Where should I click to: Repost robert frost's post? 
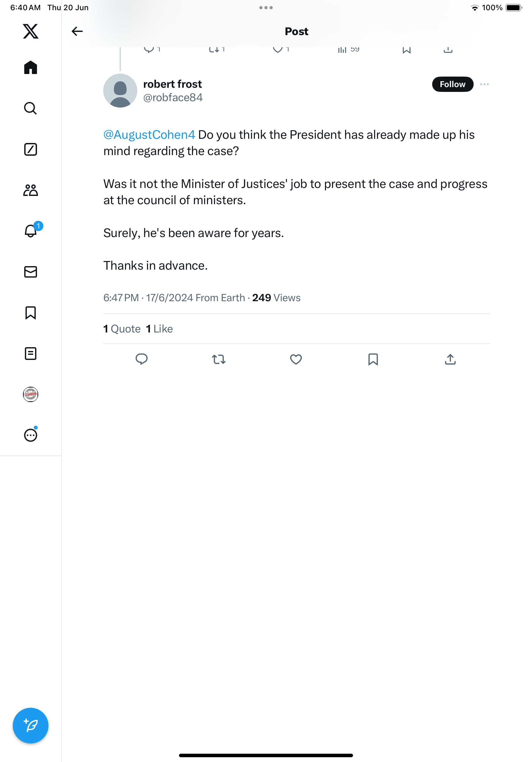(218, 359)
